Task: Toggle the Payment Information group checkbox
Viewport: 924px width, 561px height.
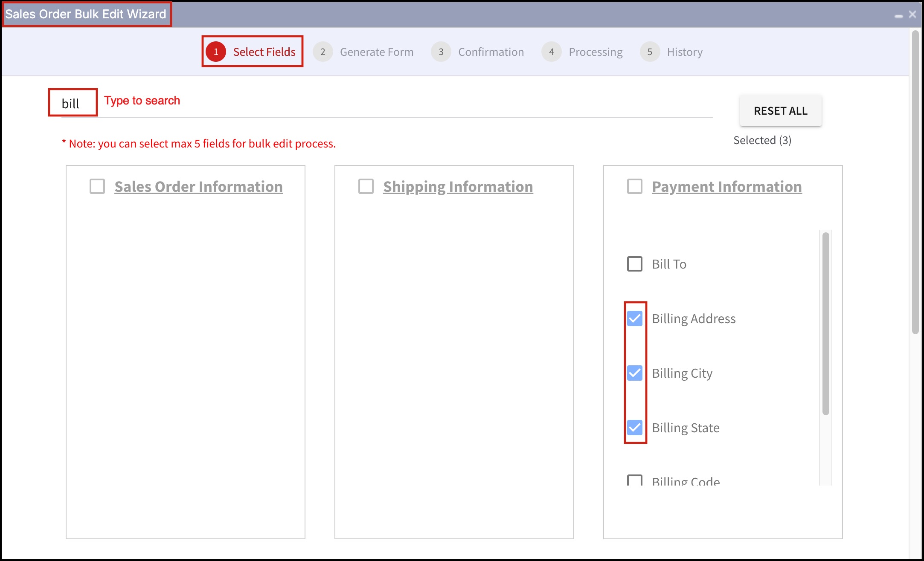Action: click(x=634, y=186)
